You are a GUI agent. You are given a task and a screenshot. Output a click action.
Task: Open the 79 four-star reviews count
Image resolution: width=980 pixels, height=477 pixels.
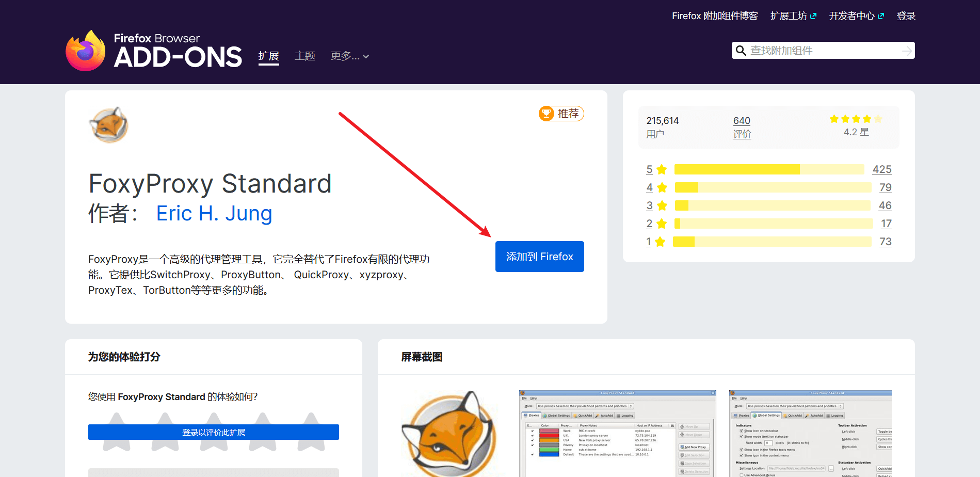pyautogui.click(x=886, y=187)
